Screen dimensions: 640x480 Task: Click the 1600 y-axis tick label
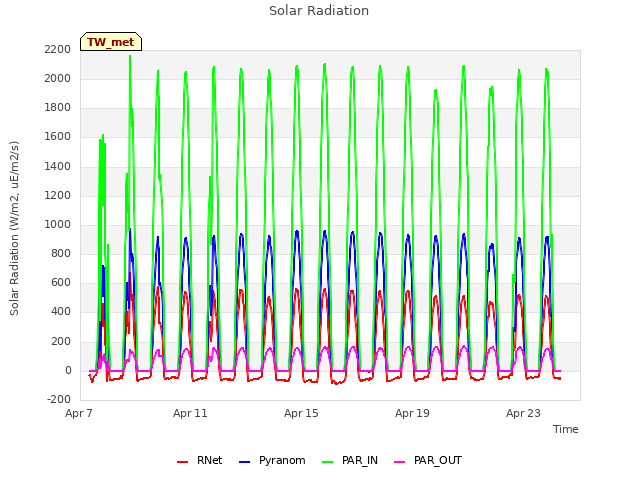tap(58, 137)
